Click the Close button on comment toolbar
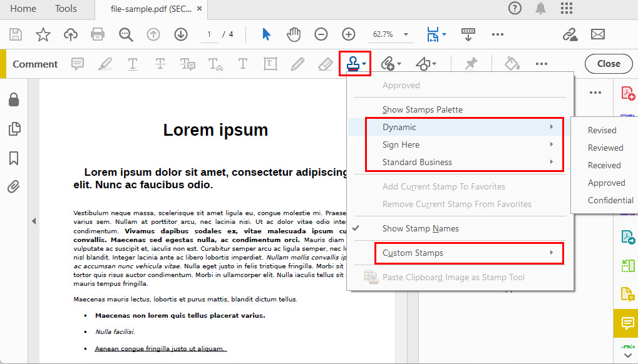This screenshot has height=364, width=638. [608, 63]
